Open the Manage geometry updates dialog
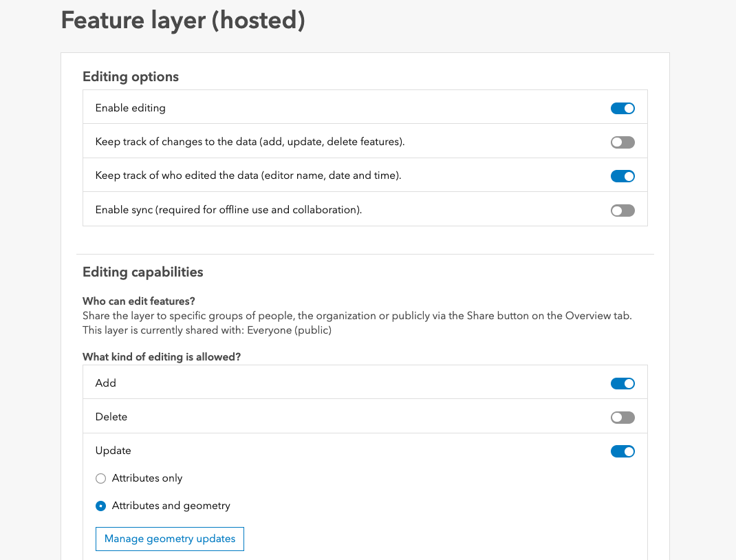Screen dimensions: 736x560 pyautogui.click(x=169, y=539)
